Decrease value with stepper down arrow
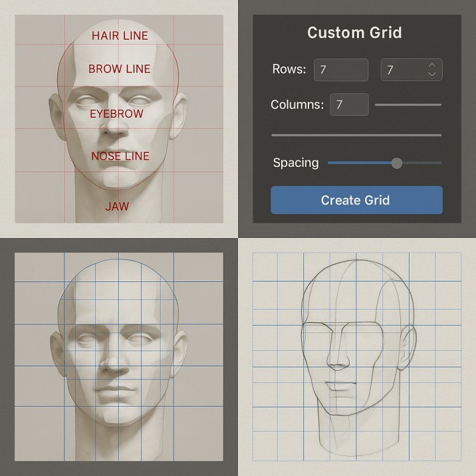 click(x=432, y=74)
